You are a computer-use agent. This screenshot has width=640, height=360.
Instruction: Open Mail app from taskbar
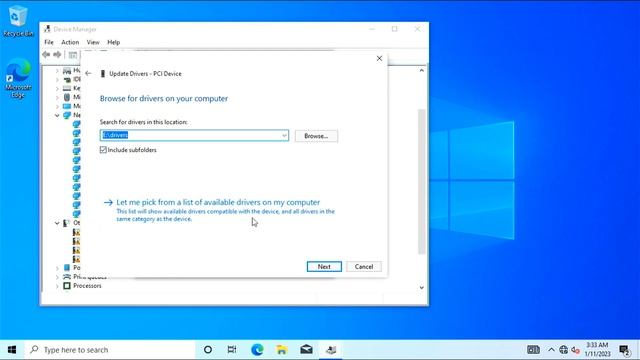point(307,349)
